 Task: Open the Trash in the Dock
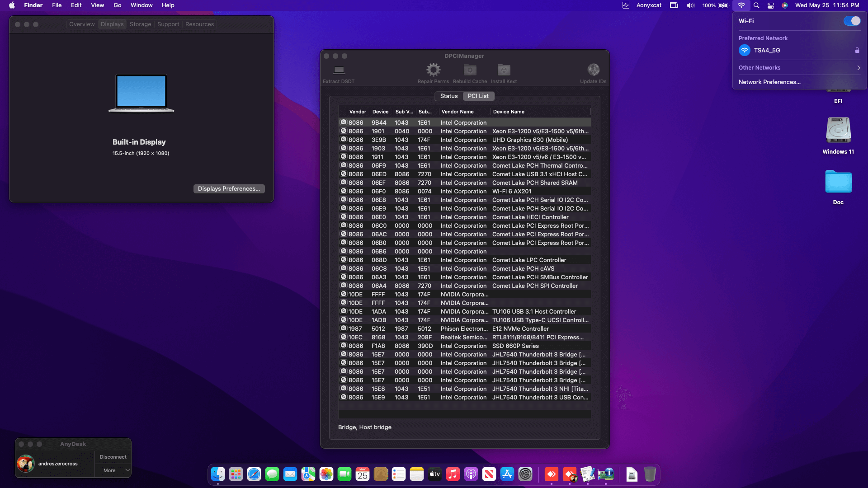pyautogui.click(x=650, y=474)
